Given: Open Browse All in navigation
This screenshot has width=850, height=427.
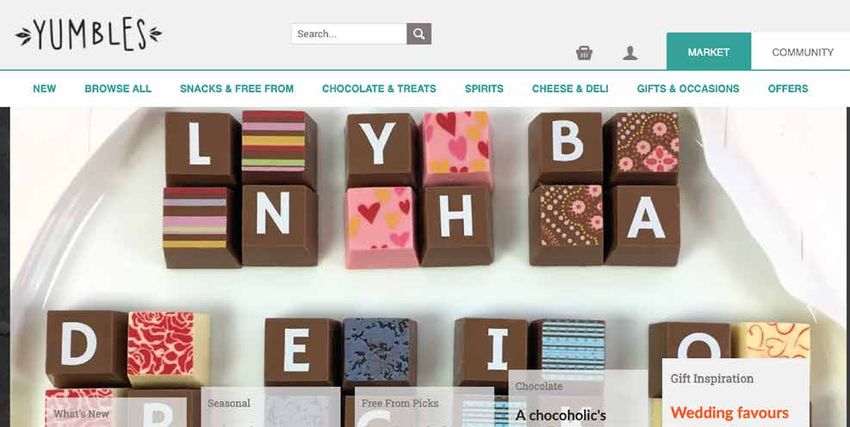Looking at the screenshot, I should tap(118, 89).
